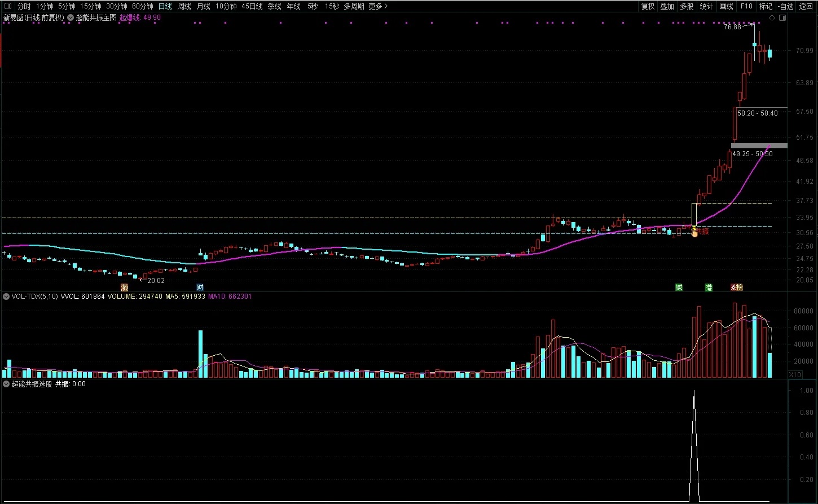This screenshot has height=504, width=818.
Task: Expand the VOL-TDX indicator dropdown
Action: [6, 296]
